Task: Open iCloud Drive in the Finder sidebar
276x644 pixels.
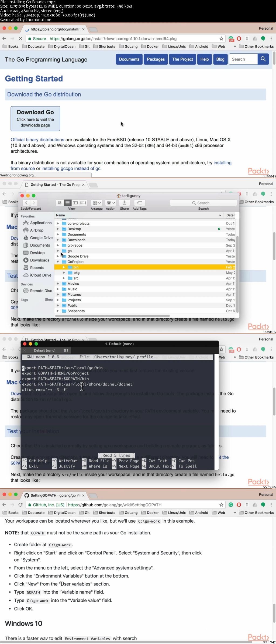Action: [x=37, y=275]
